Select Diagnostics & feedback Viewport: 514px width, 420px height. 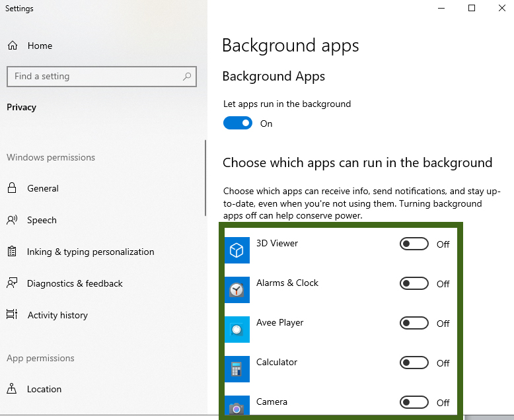75,283
